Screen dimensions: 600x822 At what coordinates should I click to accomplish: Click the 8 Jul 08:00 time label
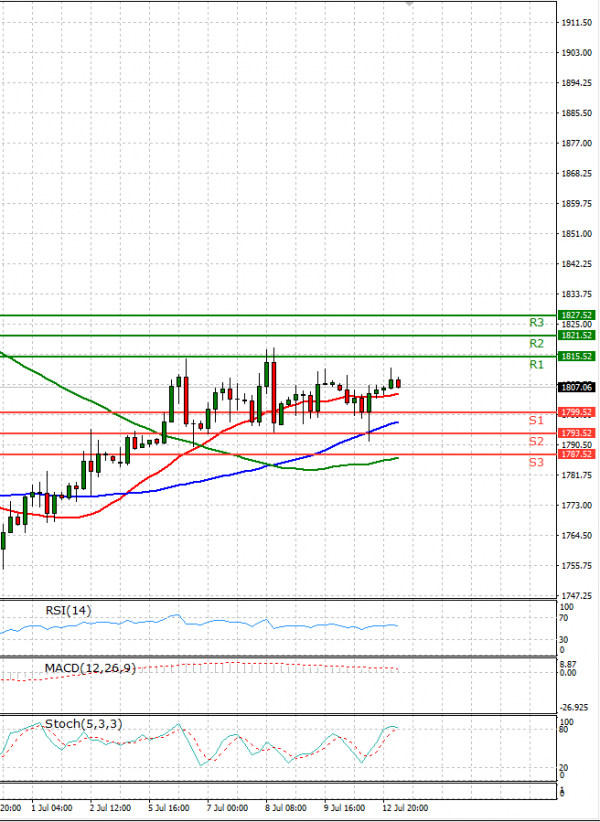coord(286,808)
